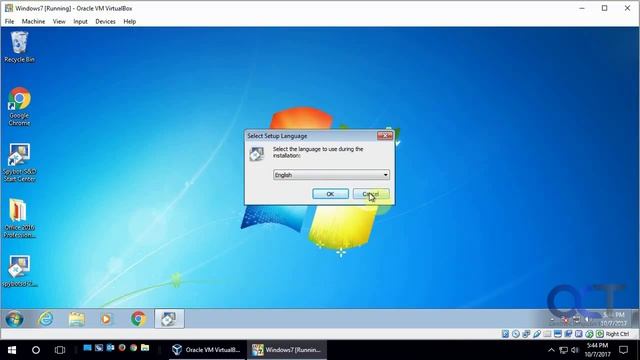Click the VirtualBox optical drive indicator
This screenshot has width=640, height=360.
(x=516, y=334)
